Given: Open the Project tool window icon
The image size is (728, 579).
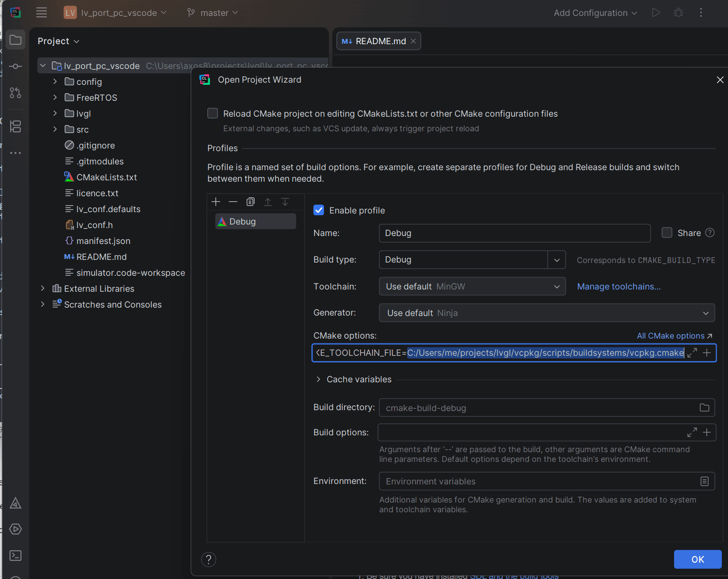Looking at the screenshot, I should (x=15, y=40).
